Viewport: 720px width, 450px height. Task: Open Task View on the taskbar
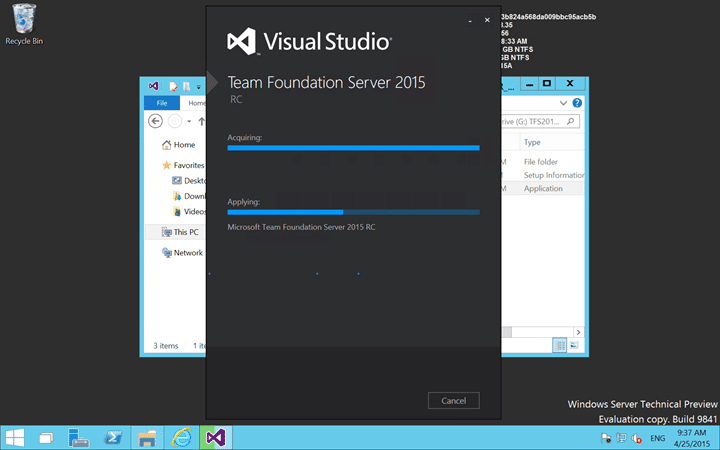click(x=46, y=438)
